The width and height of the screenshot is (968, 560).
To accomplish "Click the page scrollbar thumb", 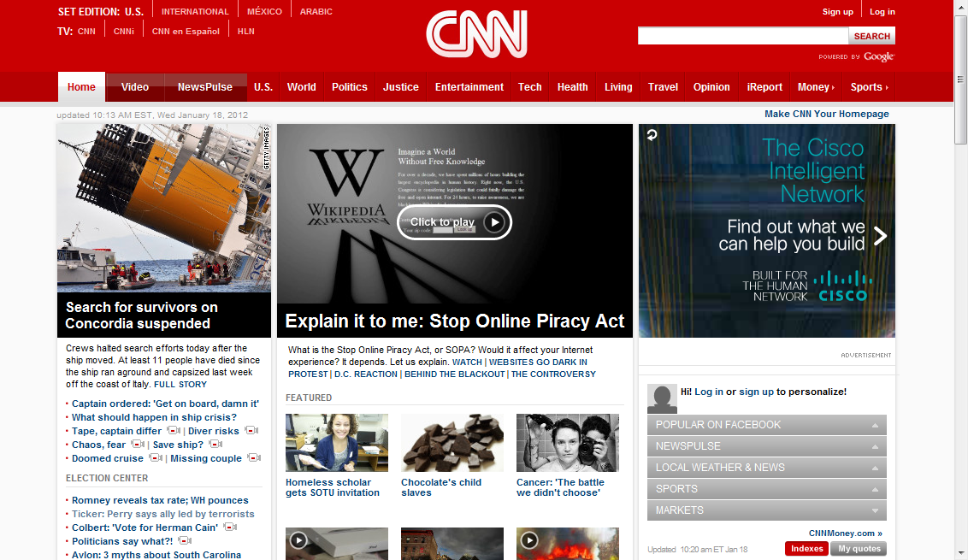I will pyautogui.click(x=960, y=79).
